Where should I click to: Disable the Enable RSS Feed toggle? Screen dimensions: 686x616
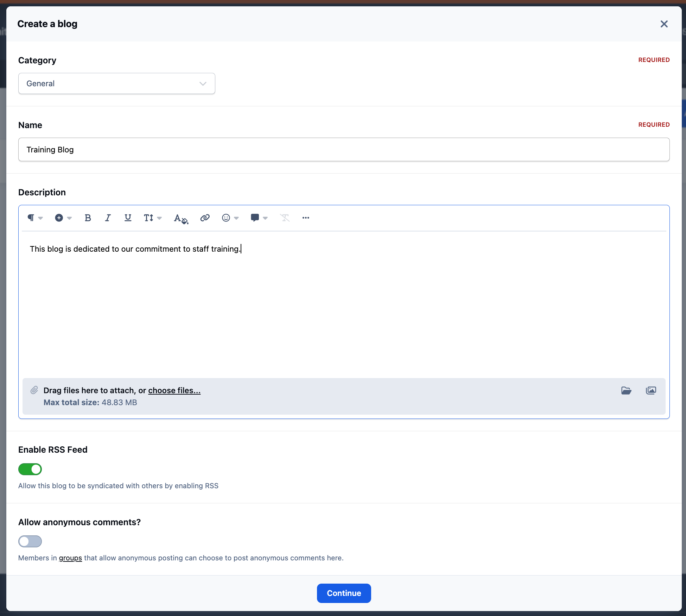point(30,469)
